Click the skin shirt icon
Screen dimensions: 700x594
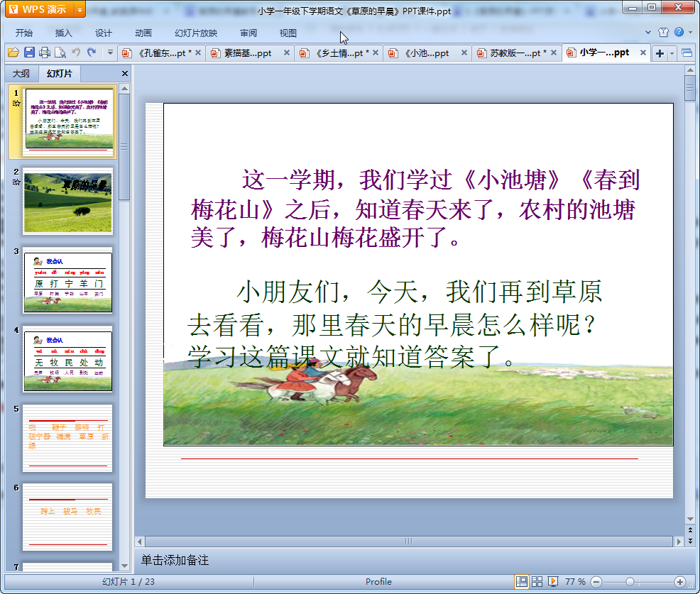tap(663, 32)
